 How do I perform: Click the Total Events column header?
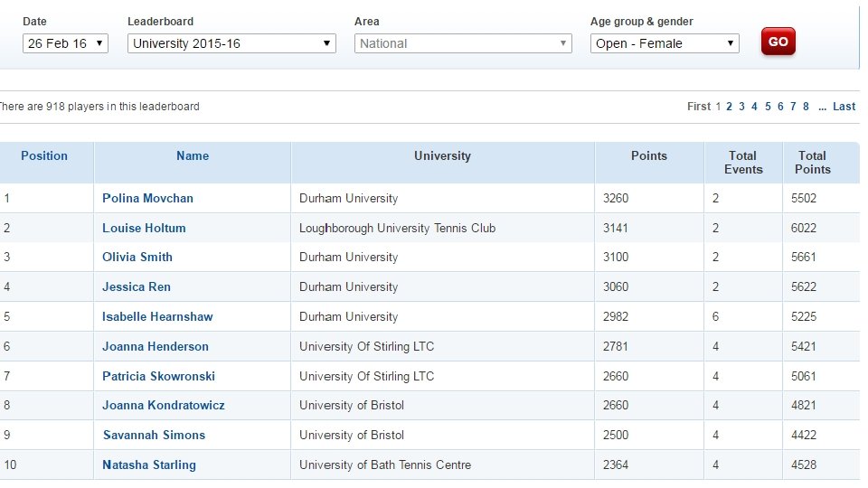tap(743, 163)
